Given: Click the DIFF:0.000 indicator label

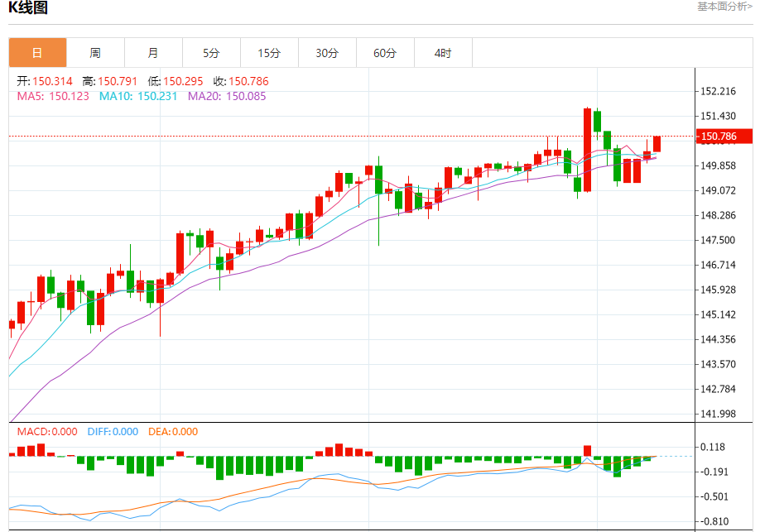Looking at the screenshot, I should coord(113,432).
